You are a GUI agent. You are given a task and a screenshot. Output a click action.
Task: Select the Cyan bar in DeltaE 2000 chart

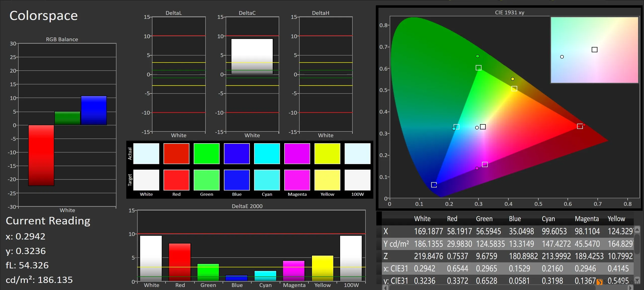[265, 276]
